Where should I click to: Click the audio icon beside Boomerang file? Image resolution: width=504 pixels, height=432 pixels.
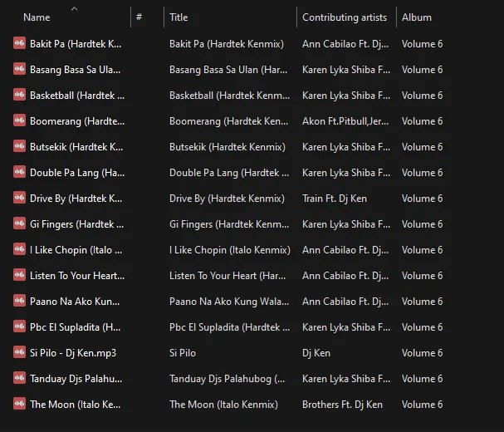click(x=20, y=120)
